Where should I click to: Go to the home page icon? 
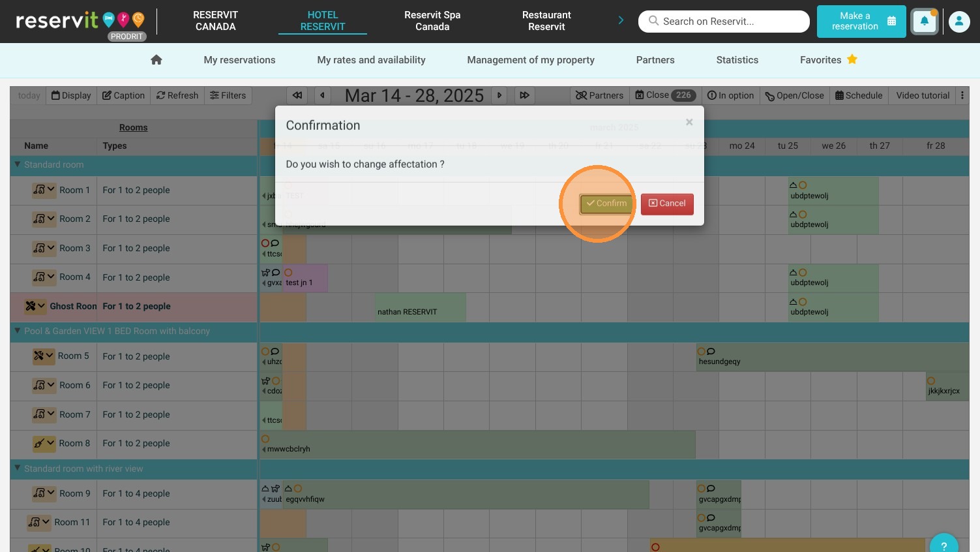(x=156, y=60)
